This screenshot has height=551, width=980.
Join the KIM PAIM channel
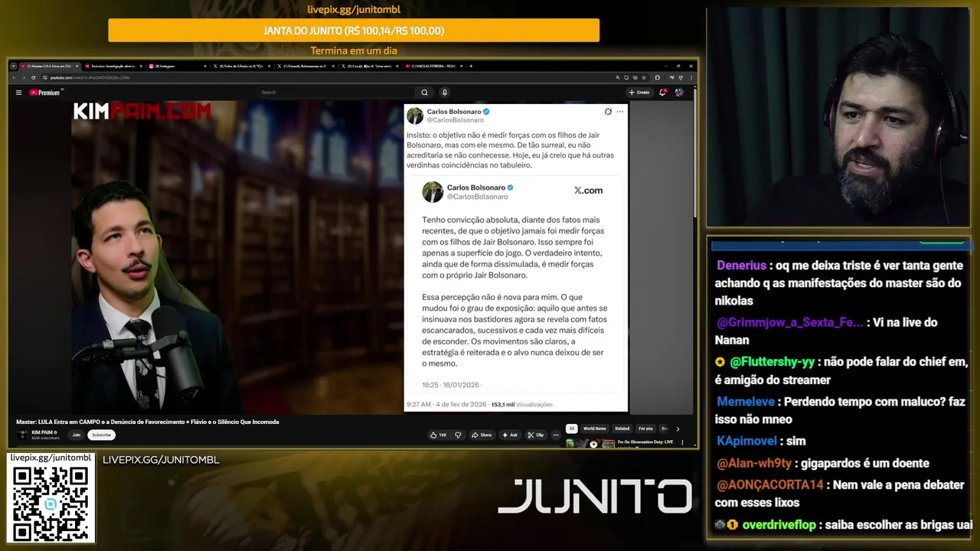click(76, 435)
